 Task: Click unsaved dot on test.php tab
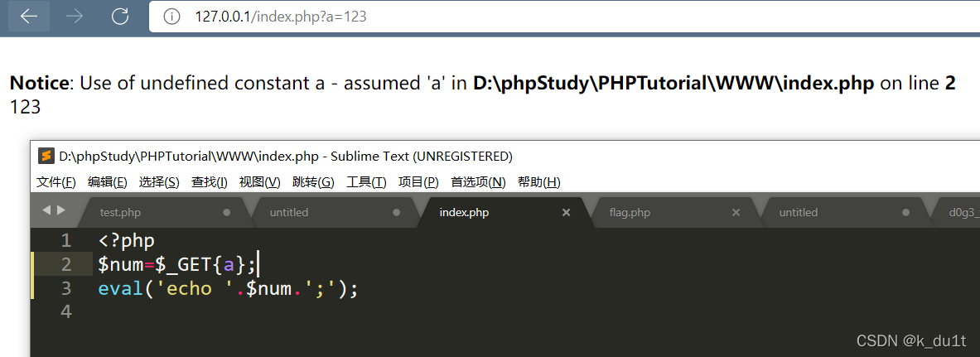point(227,213)
